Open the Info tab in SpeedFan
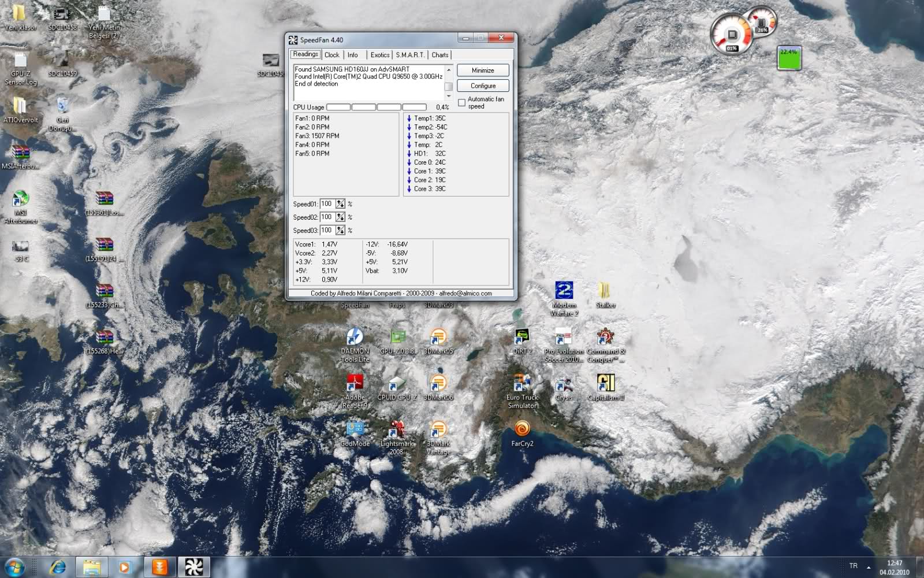This screenshot has height=578, width=924. coord(352,55)
